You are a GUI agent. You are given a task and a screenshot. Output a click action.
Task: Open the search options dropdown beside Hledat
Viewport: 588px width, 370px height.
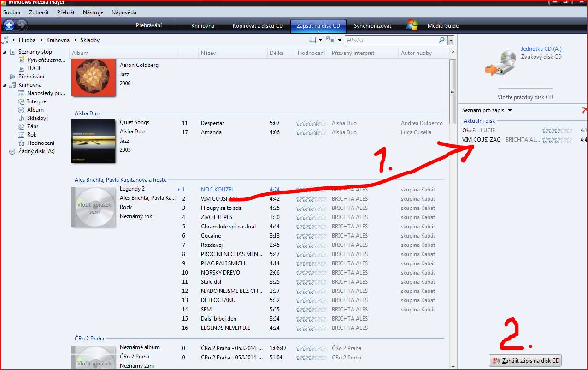coord(451,40)
